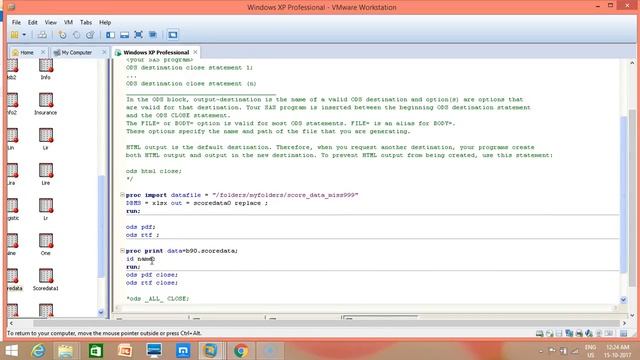Revert the virtual machine to snapshot
This screenshot has height=360, width=640.
pyautogui.click(x=76, y=35)
